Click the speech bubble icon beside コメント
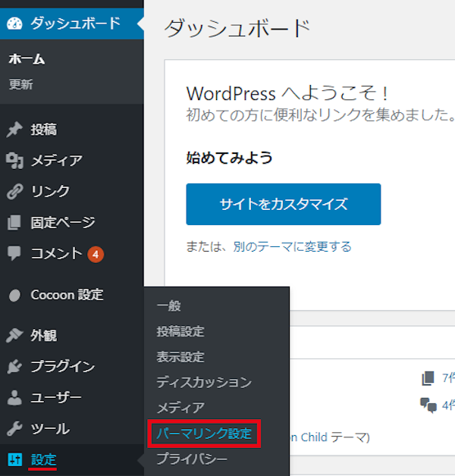 (14, 253)
